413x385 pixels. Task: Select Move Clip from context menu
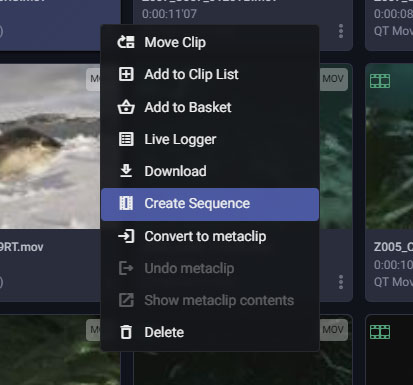pyautogui.click(x=210, y=42)
